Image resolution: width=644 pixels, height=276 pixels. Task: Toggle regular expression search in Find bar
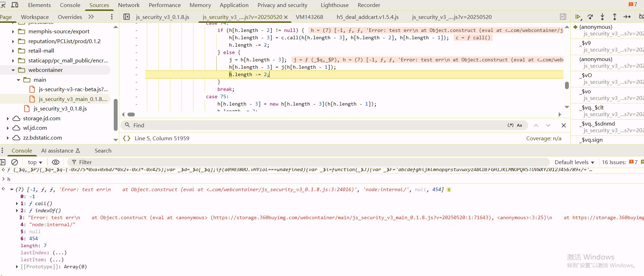point(510,125)
